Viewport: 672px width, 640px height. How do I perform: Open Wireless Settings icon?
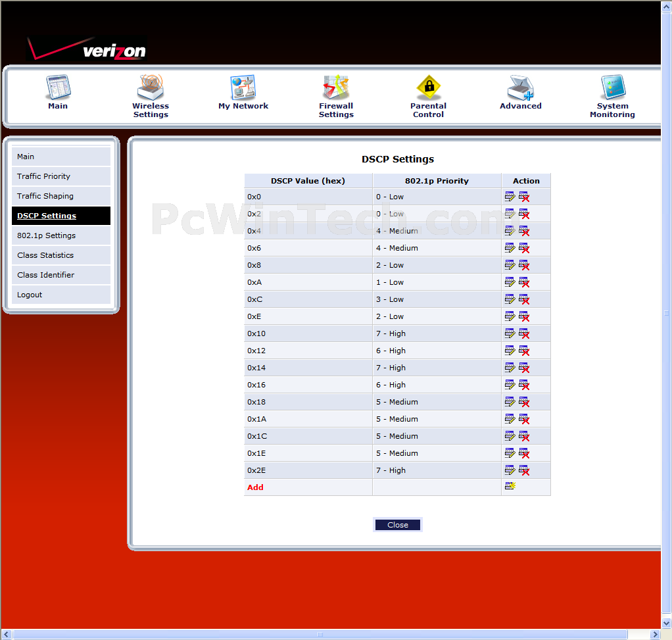point(151,87)
